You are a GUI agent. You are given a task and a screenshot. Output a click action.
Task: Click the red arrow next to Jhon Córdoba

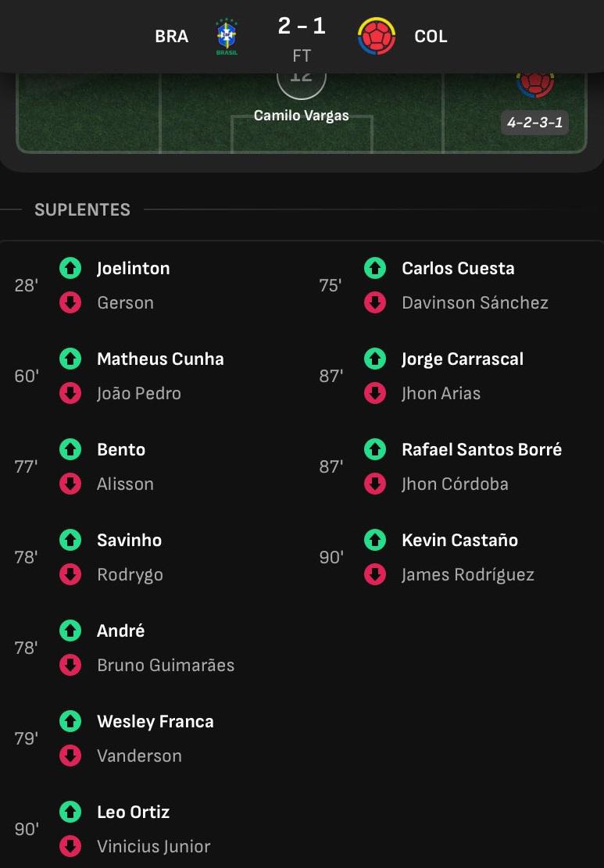(375, 484)
